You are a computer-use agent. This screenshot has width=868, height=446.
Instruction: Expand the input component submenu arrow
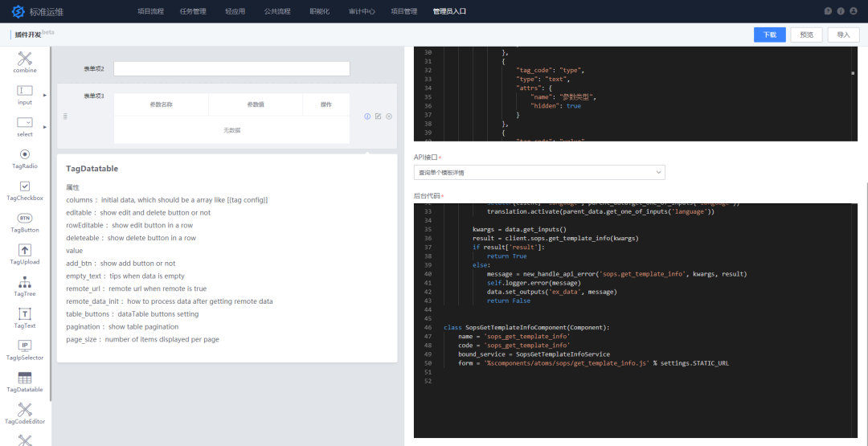click(x=45, y=95)
